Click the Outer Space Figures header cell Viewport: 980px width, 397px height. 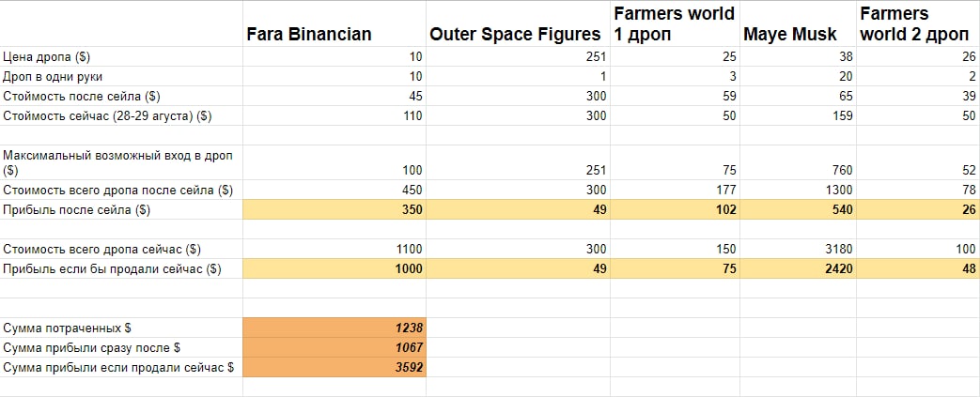[x=515, y=35]
